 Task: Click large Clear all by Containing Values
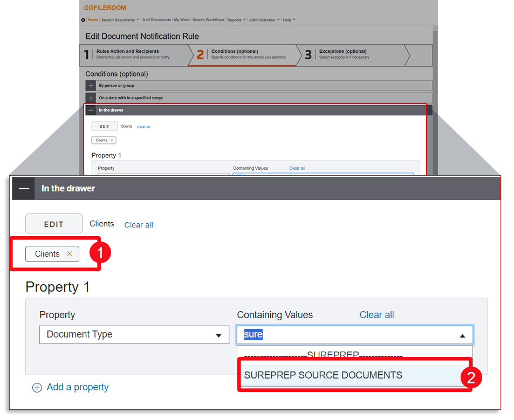pyautogui.click(x=376, y=314)
